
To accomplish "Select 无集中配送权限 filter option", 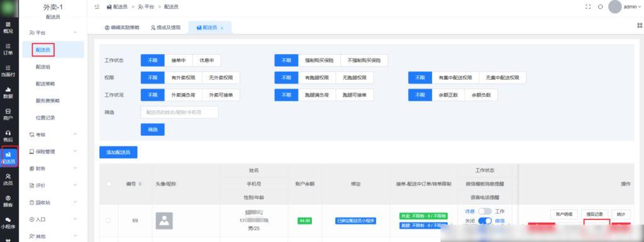I will pyautogui.click(x=502, y=77).
